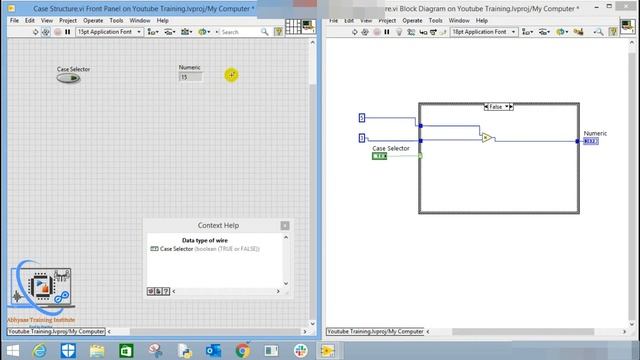Toggle Lock Context Help button
Image resolution: width=640 pixels, height=360 pixels.
click(x=158, y=291)
